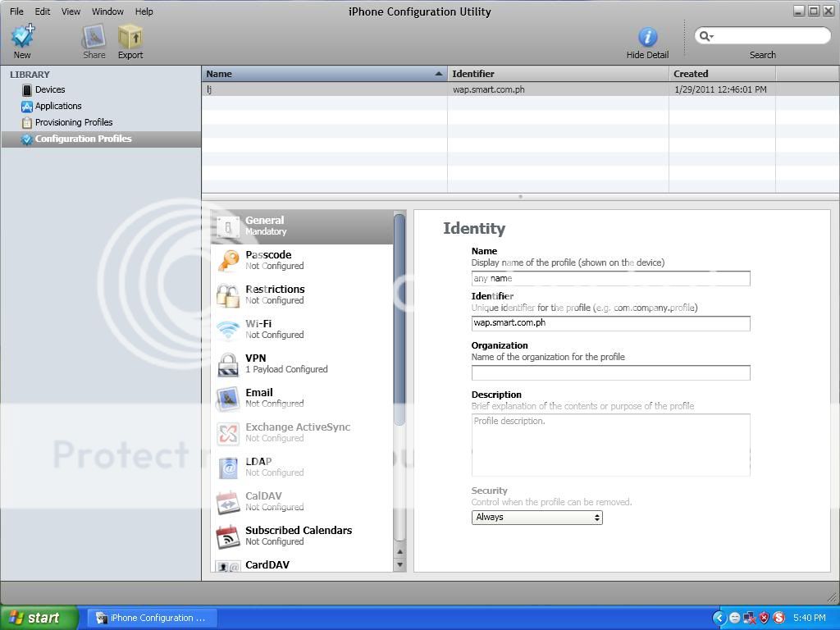Open the Security Always dropdown
The image size is (840, 630).
click(x=536, y=518)
